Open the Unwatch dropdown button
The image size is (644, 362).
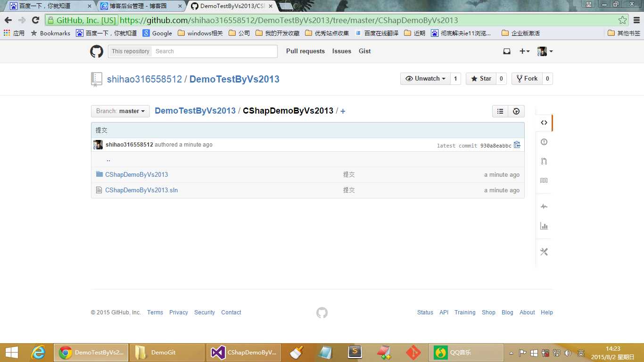coord(425,79)
